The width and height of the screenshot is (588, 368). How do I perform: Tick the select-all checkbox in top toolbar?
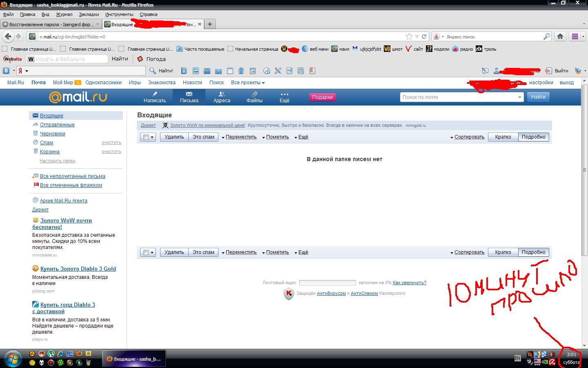146,137
